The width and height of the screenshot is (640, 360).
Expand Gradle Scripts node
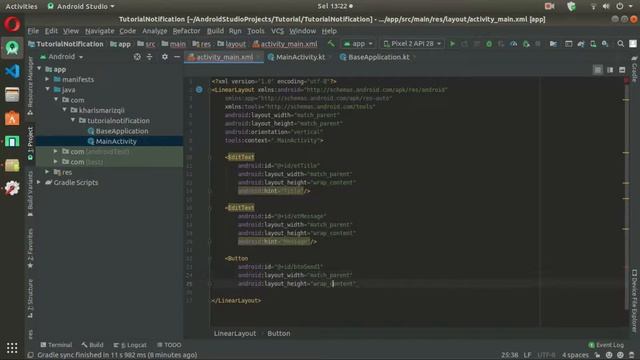40,182
